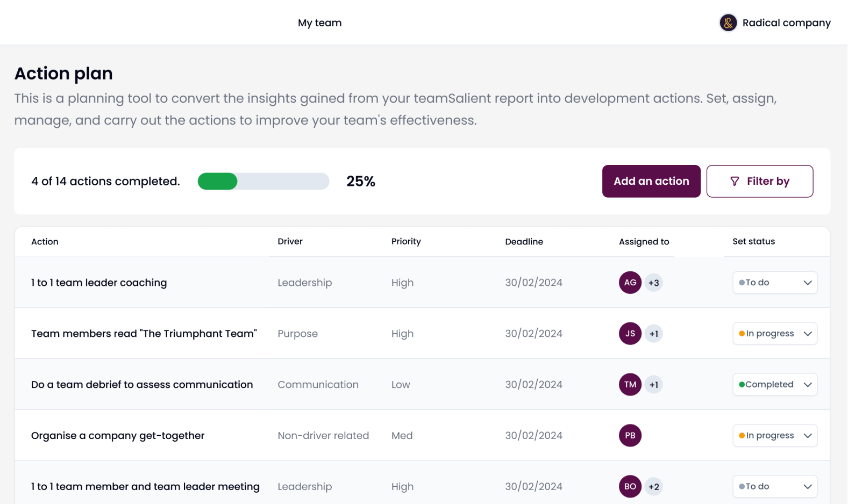Open the Filter by button
Viewport: 848px width, 504px height.
tap(759, 181)
